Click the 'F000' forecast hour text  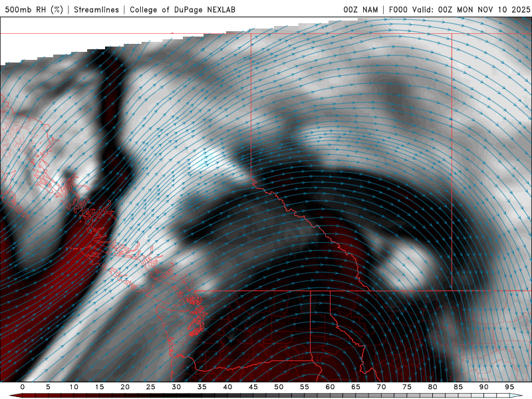pyautogui.click(x=399, y=10)
